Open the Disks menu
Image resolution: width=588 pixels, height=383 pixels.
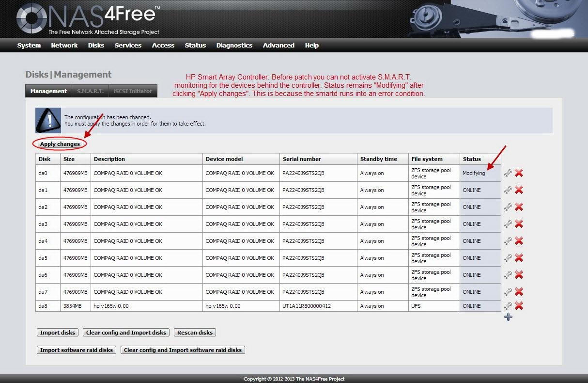click(96, 45)
